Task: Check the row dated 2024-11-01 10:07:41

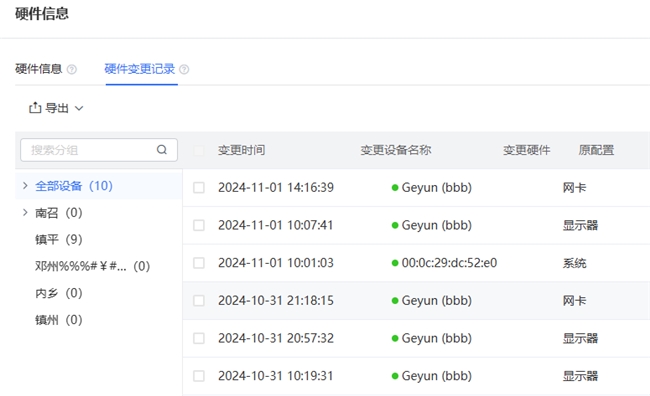Action: pyautogui.click(x=199, y=225)
